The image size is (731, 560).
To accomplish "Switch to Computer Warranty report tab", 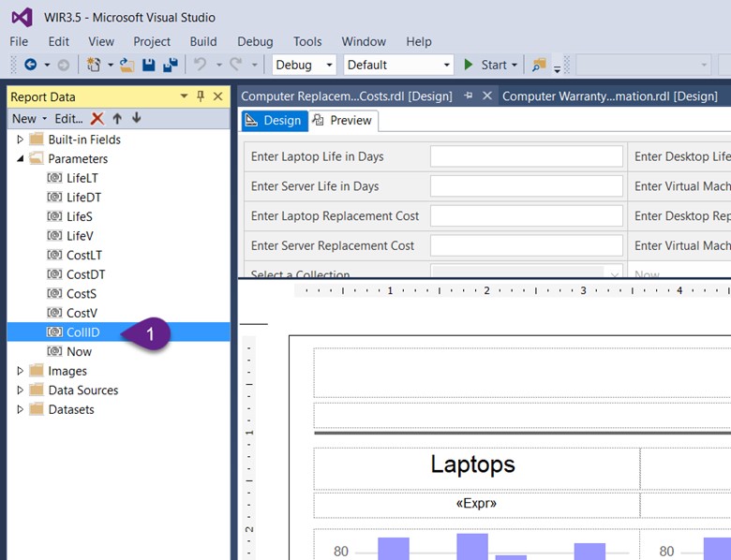I will pyautogui.click(x=610, y=96).
